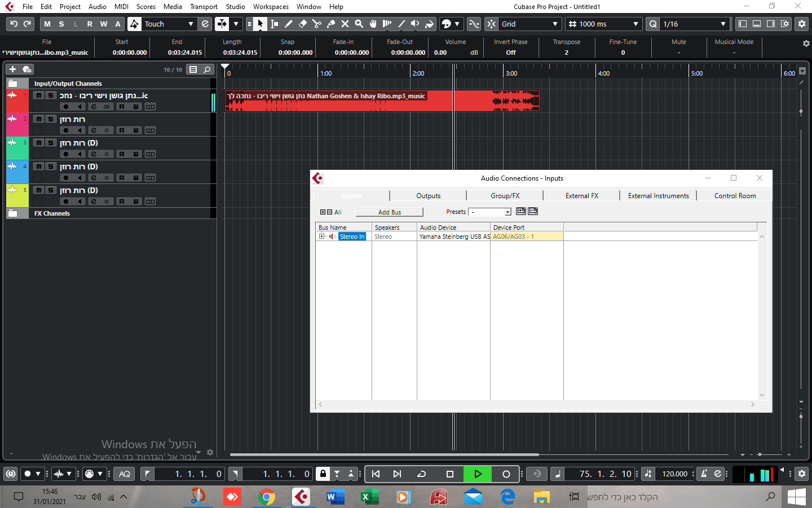Select the Glue tool
The width and height of the screenshot is (812, 508).
331,24
